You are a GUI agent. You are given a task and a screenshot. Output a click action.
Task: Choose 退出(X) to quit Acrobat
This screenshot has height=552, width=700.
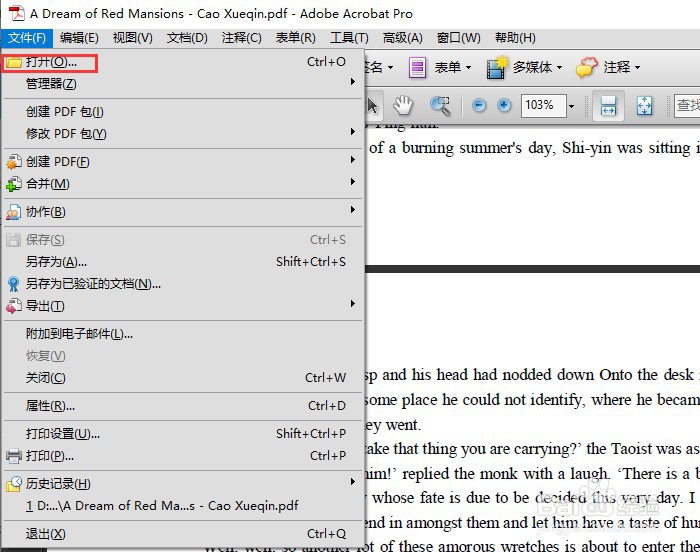(x=182, y=534)
